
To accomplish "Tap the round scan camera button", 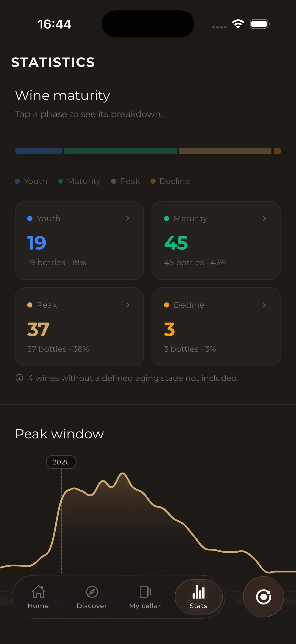I will pyautogui.click(x=263, y=597).
